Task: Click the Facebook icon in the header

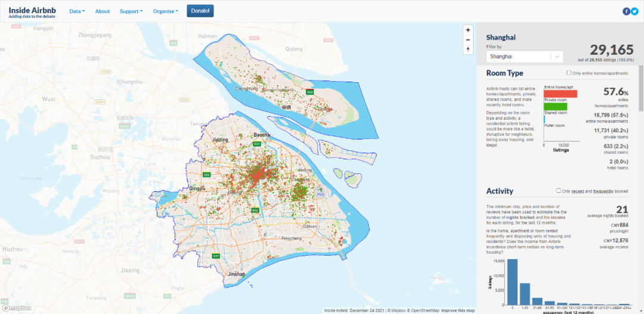Action: tap(626, 11)
